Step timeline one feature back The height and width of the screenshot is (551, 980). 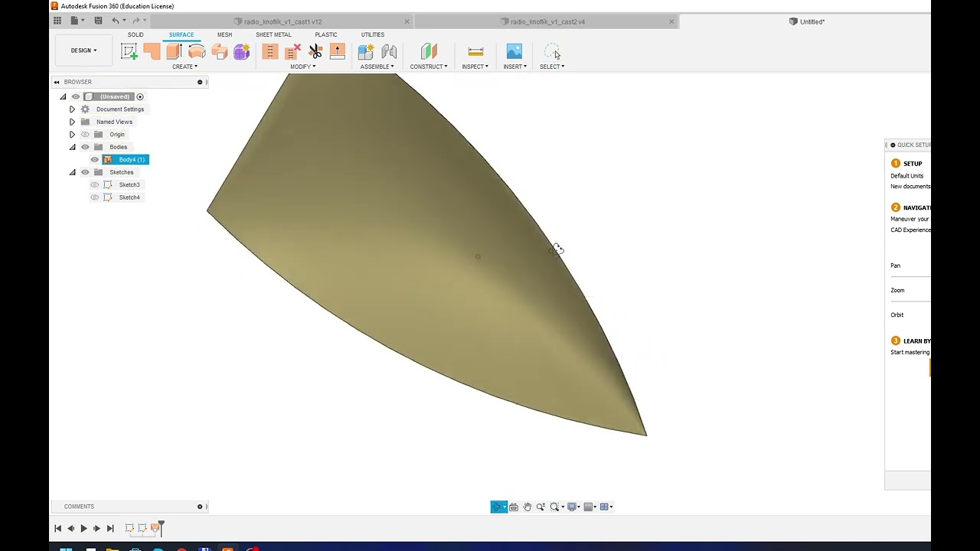(70, 528)
